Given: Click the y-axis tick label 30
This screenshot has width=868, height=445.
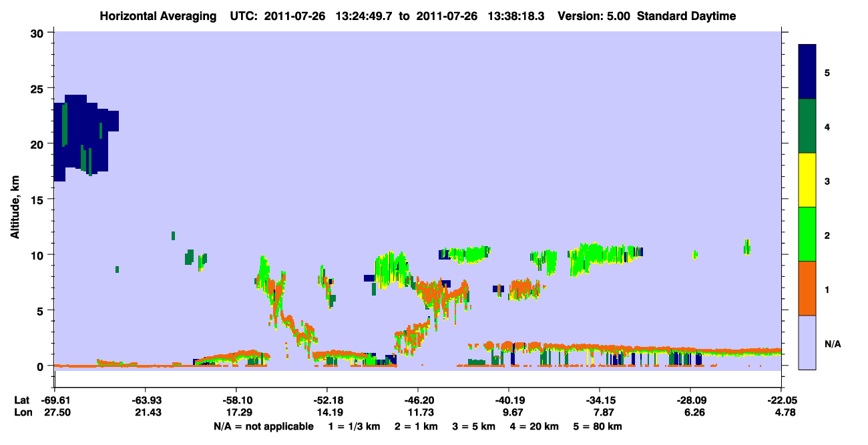Looking at the screenshot, I should [39, 33].
